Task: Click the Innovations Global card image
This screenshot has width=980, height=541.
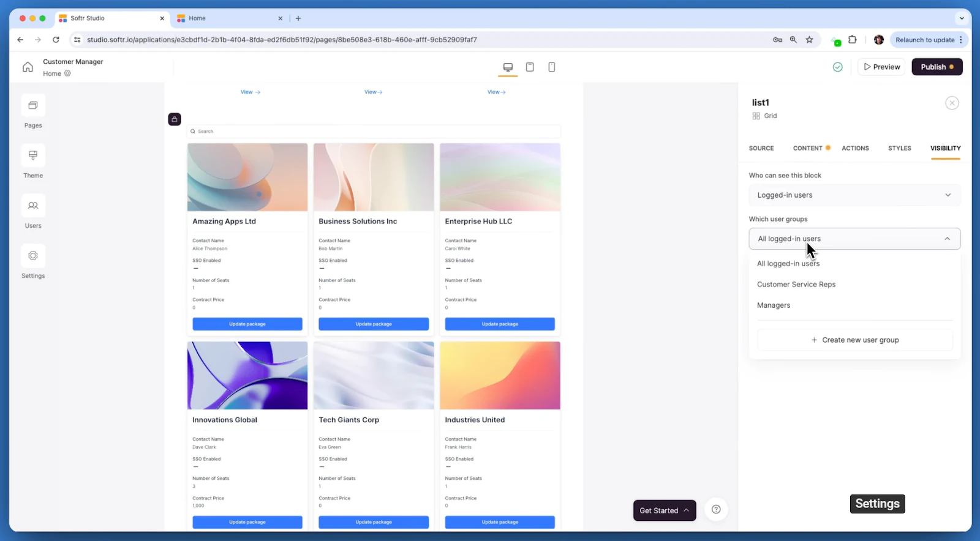Action: click(247, 376)
